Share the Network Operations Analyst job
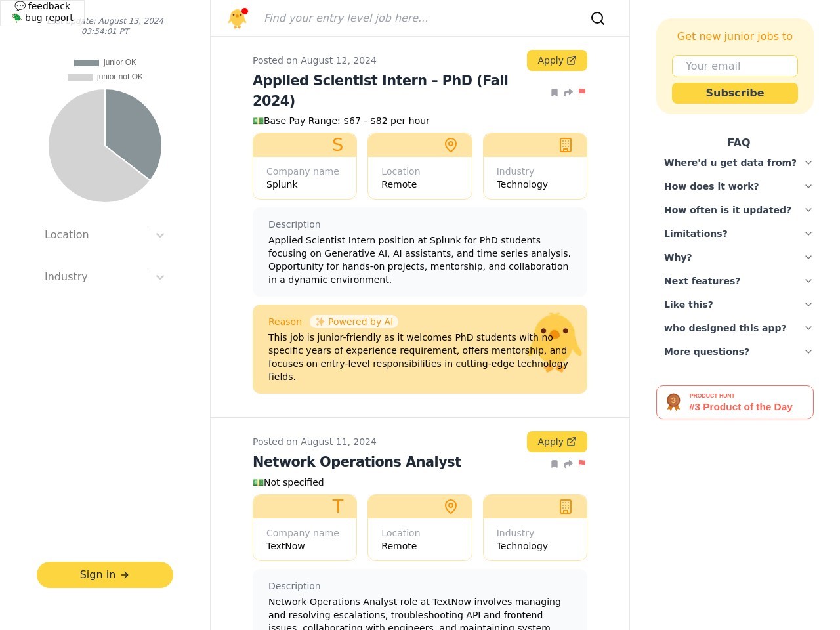 pyautogui.click(x=568, y=464)
